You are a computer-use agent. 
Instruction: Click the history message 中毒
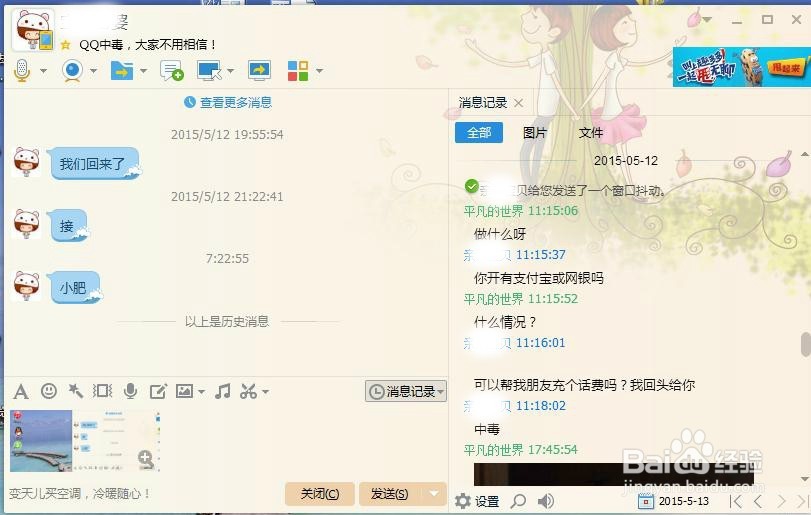pyautogui.click(x=487, y=429)
